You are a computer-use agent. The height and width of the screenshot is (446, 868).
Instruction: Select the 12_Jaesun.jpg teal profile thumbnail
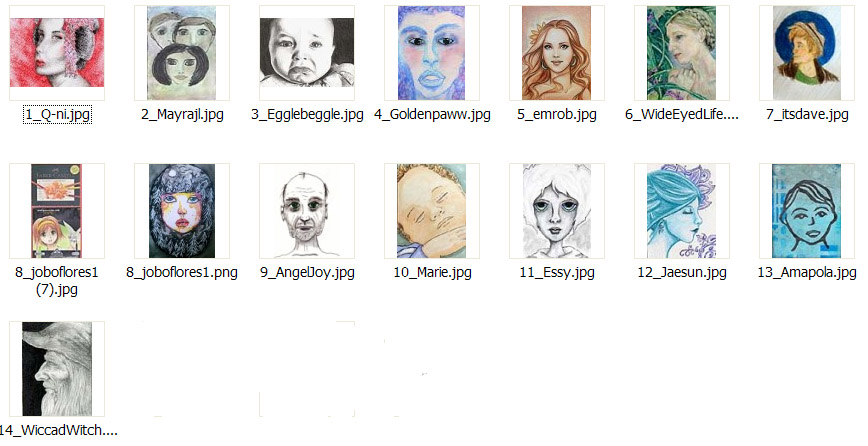[x=681, y=211]
